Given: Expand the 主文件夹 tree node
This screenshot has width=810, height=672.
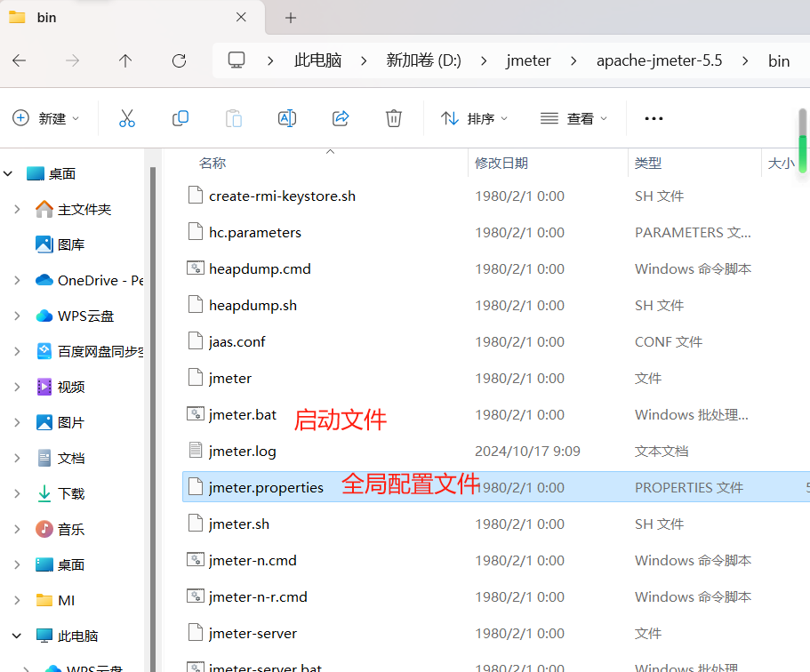Looking at the screenshot, I should pos(17,209).
